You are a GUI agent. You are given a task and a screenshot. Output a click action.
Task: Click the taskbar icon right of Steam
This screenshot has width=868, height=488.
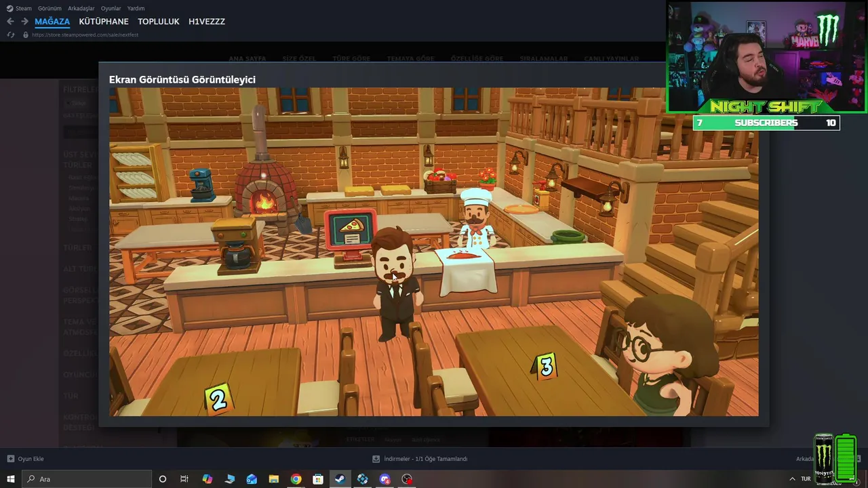pyautogui.click(x=363, y=479)
